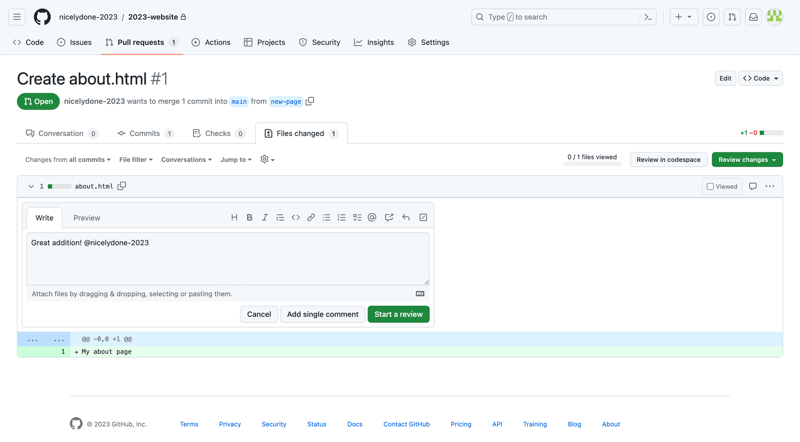Comment on the about.html file

[753, 186]
